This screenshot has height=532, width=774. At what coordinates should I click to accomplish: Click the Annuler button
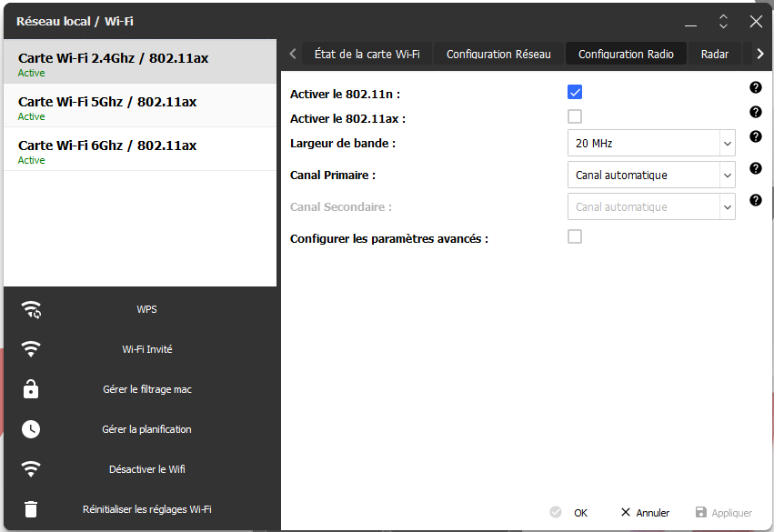(x=645, y=513)
